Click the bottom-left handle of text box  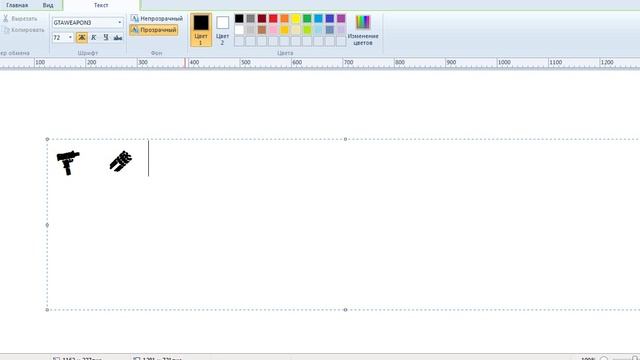coord(47,310)
